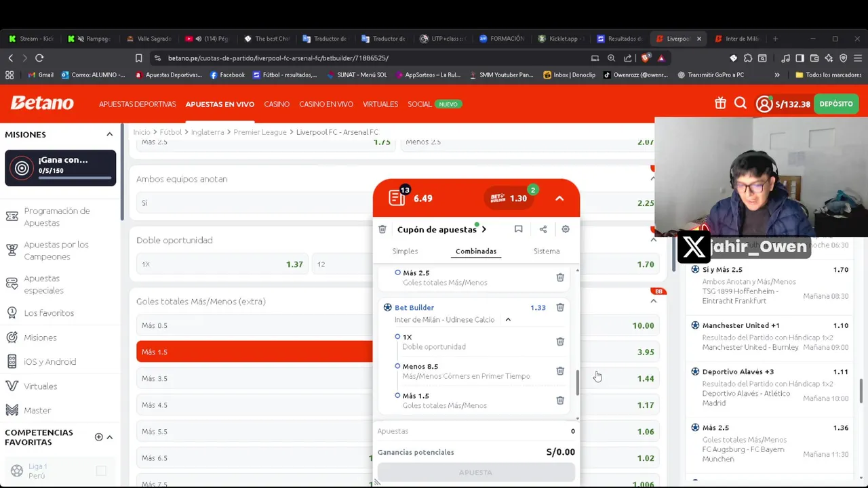This screenshot has width=868, height=488.
Task: Click the bet slip vertical scrollbar
Action: pos(578,383)
